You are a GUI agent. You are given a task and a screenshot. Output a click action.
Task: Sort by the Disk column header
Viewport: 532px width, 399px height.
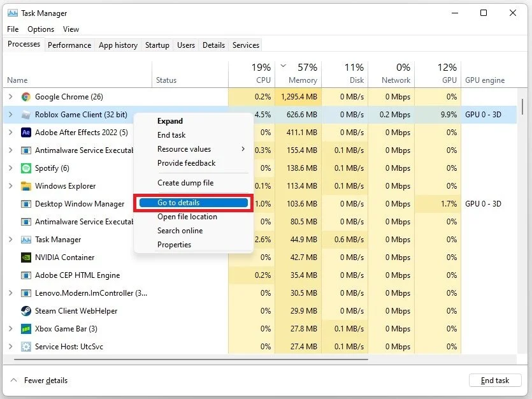(x=345, y=74)
